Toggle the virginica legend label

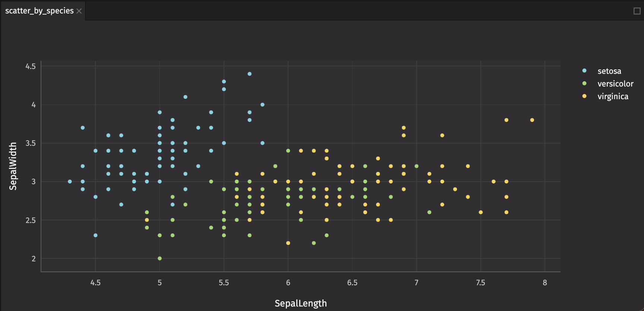tap(613, 96)
